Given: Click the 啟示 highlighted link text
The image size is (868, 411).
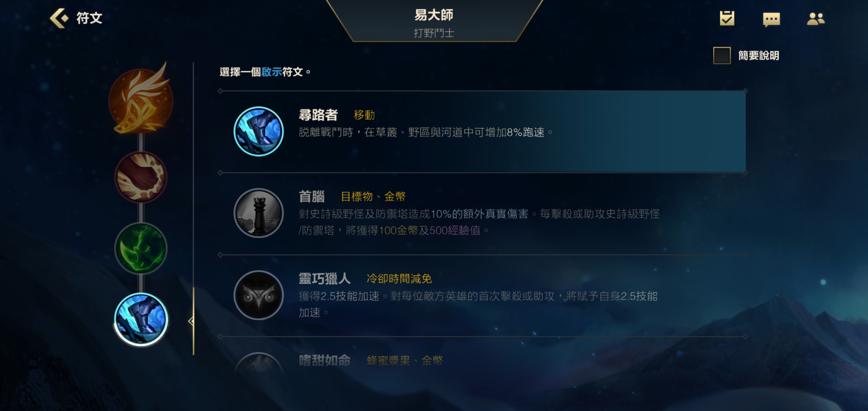Looking at the screenshot, I should coord(271,72).
